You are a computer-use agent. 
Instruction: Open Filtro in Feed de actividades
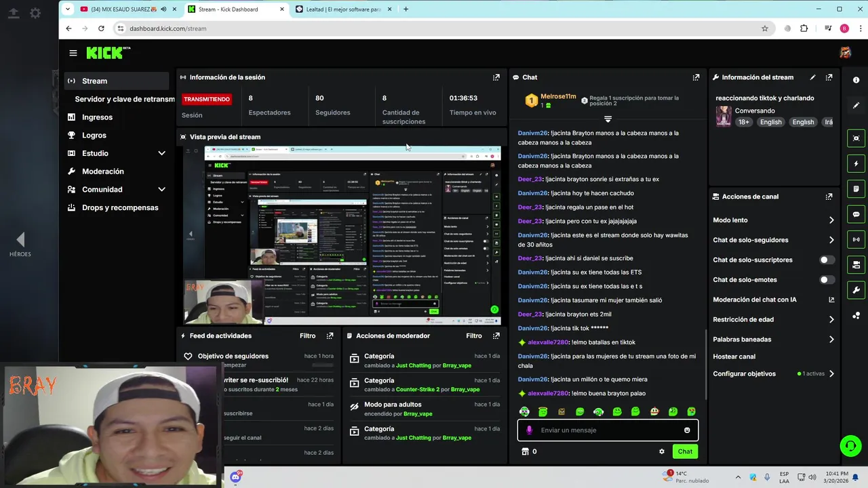(307, 335)
